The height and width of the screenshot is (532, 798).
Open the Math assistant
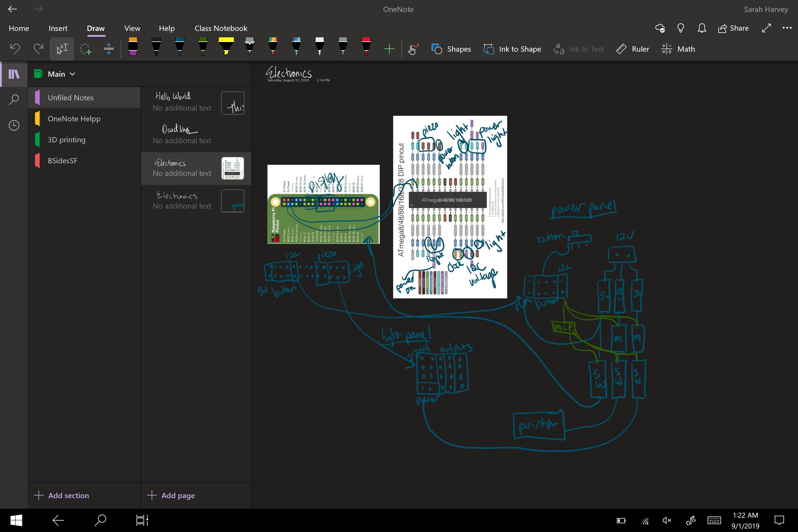pyautogui.click(x=678, y=49)
